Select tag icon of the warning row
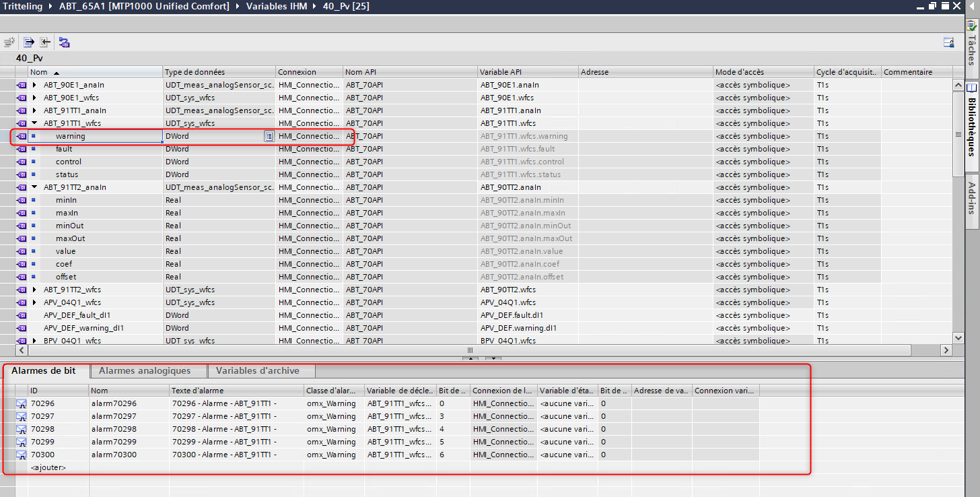The image size is (980, 497). pyautogui.click(x=22, y=136)
